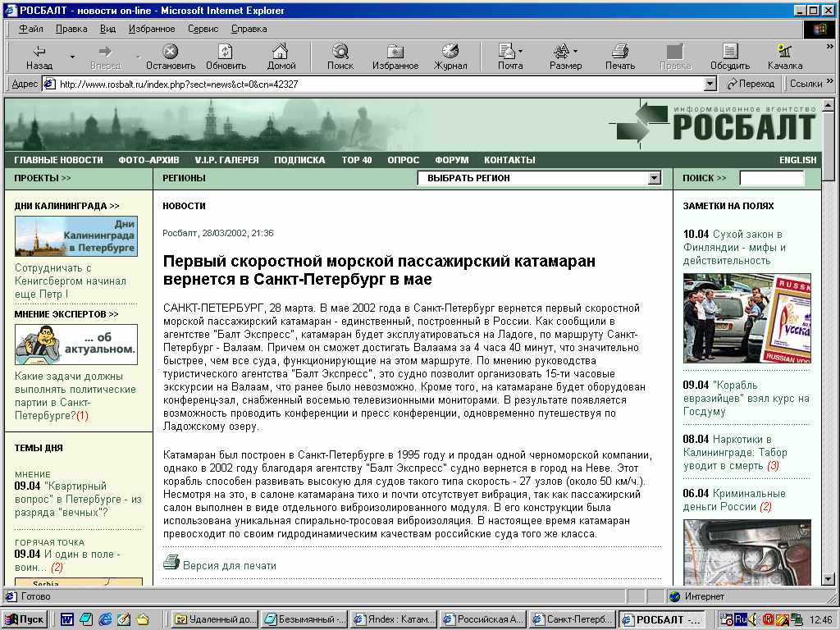Read Сухой закон в Финляндии article
Image resolution: width=840 pixels, height=630 pixels.
(x=734, y=248)
